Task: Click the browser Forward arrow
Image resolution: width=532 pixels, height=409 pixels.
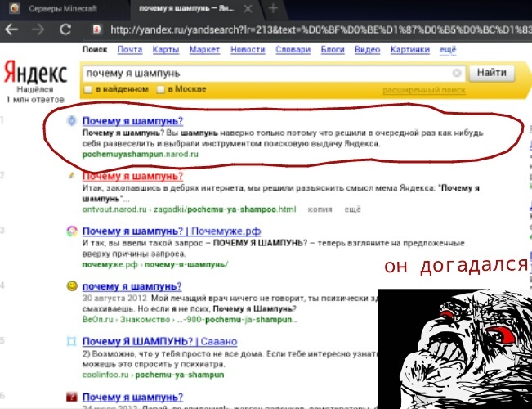Action: (x=38, y=29)
